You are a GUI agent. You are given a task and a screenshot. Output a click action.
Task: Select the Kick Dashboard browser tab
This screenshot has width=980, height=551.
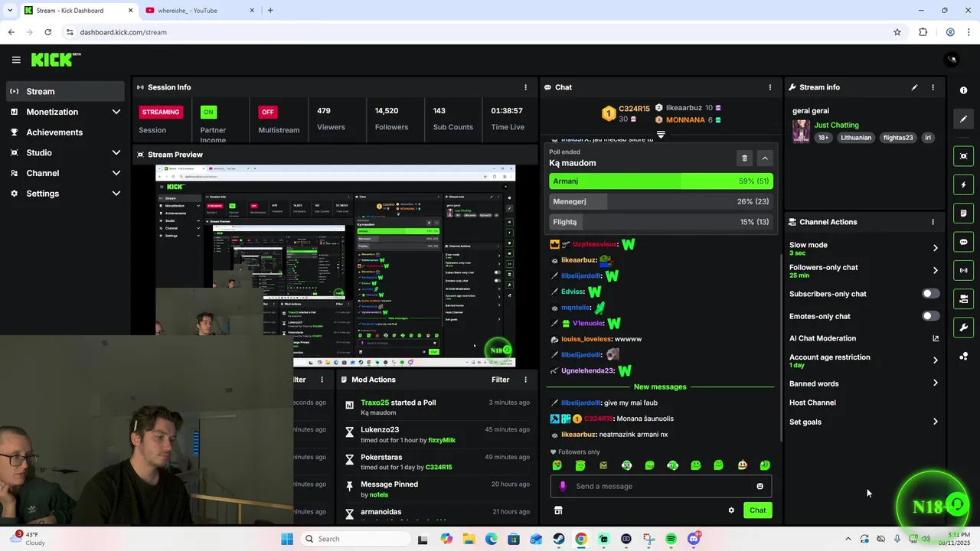pyautogui.click(x=78, y=11)
